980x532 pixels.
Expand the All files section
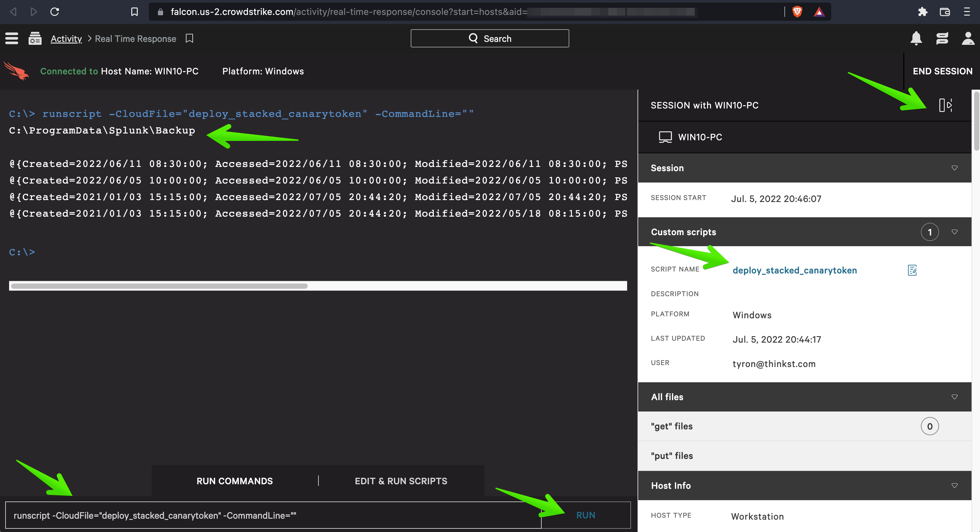955,397
